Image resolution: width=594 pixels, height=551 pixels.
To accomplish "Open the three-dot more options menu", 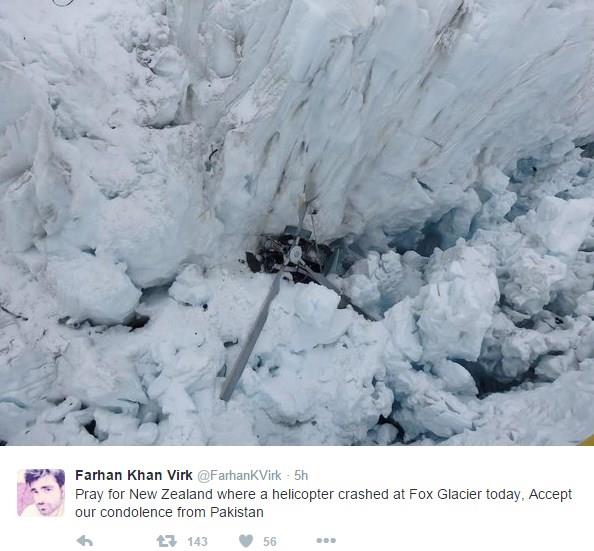I will [x=326, y=540].
